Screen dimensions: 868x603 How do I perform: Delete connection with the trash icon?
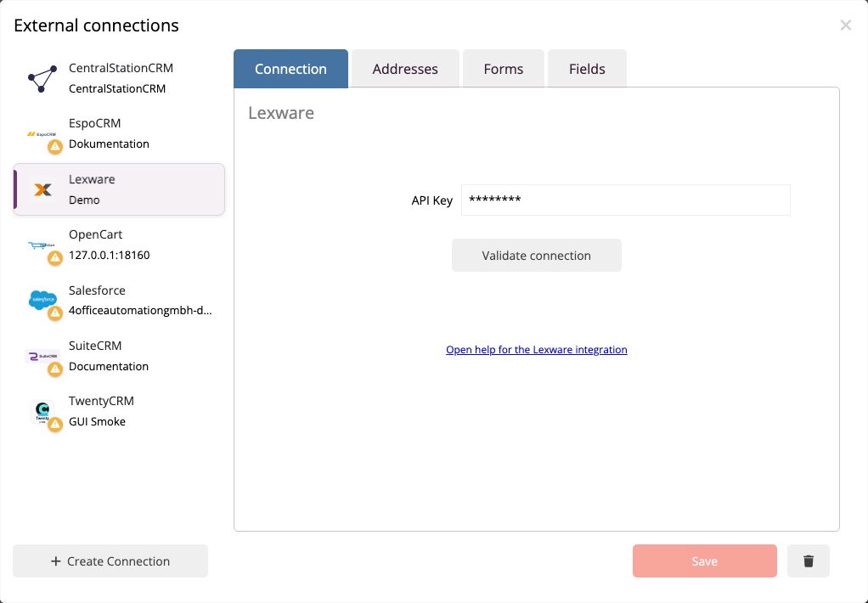809,561
